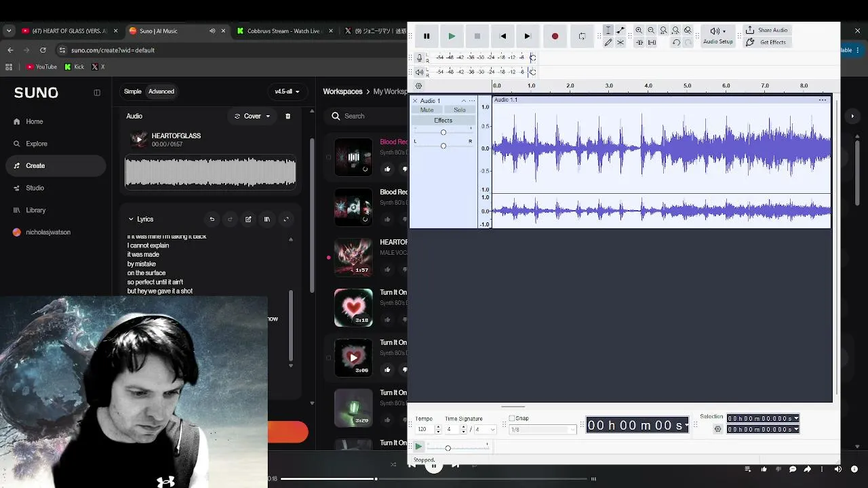Solo the Audio 1 track
This screenshot has height=488, width=868.
coord(460,110)
